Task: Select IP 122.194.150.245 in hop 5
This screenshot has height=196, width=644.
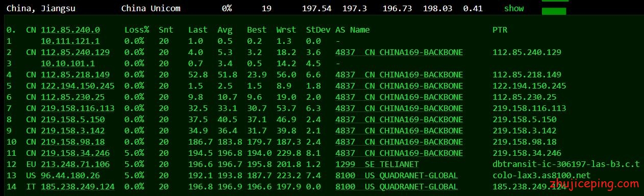Action: pyautogui.click(x=78, y=86)
